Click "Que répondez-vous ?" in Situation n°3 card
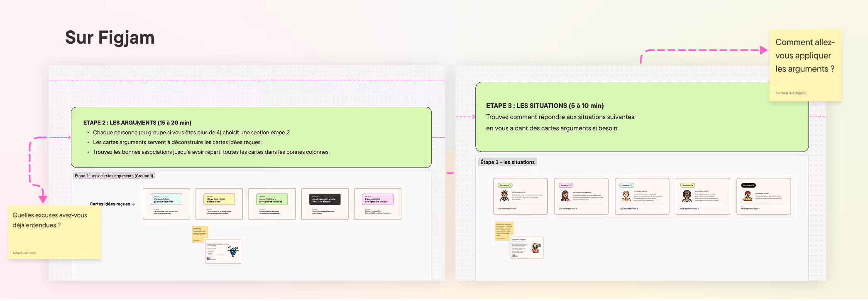This screenshot has width=868, height=301. coord(628,209)
